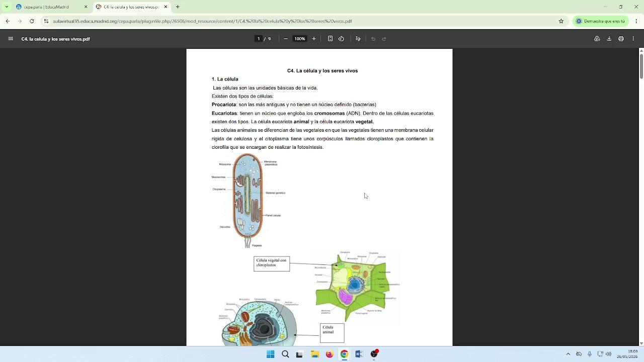Show hidden system tray icons

click(x=568, y=354)
